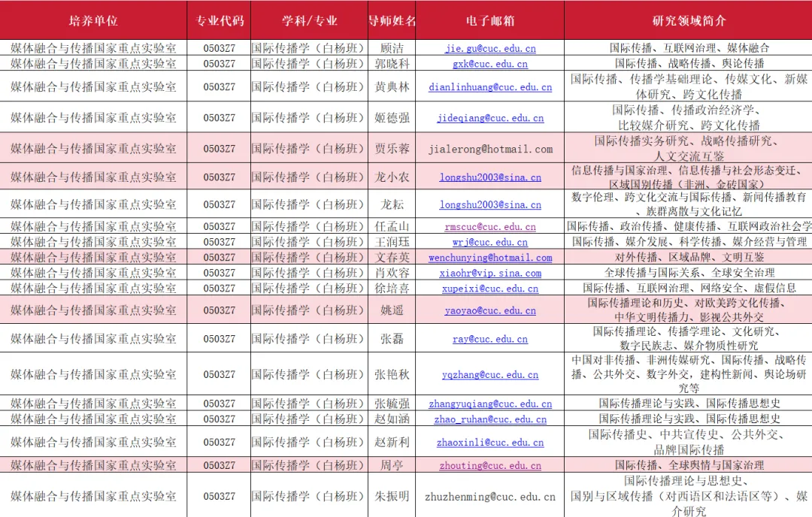Image resolution: width=812 pixels, height=517 pixels.
Task: Click the wrj@cuc.edu.cn email link
Action: click(x=490, y=242)
